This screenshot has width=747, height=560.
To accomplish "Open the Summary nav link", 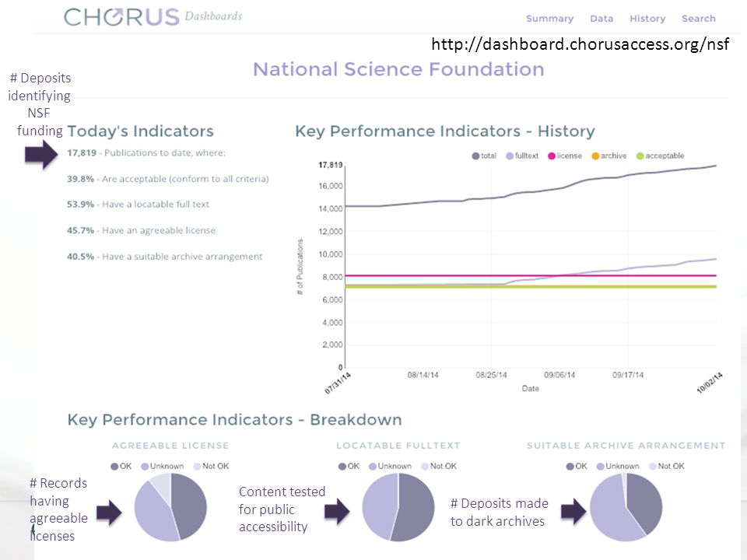I will pyautogui.click(x=549, y=19).
